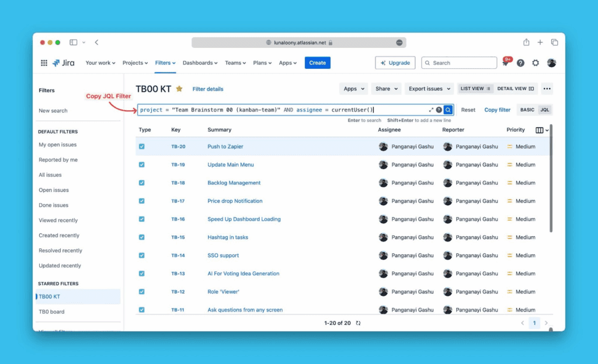
Task: Click page 1 in the pagination control
Action: point(534,323)
